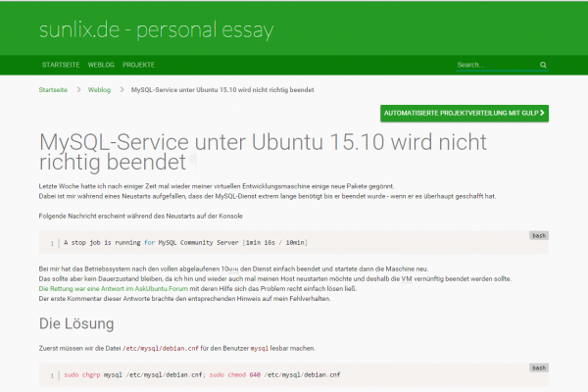Click the sentence 'Der erste Kommentar dieser Antworte'

184,299
